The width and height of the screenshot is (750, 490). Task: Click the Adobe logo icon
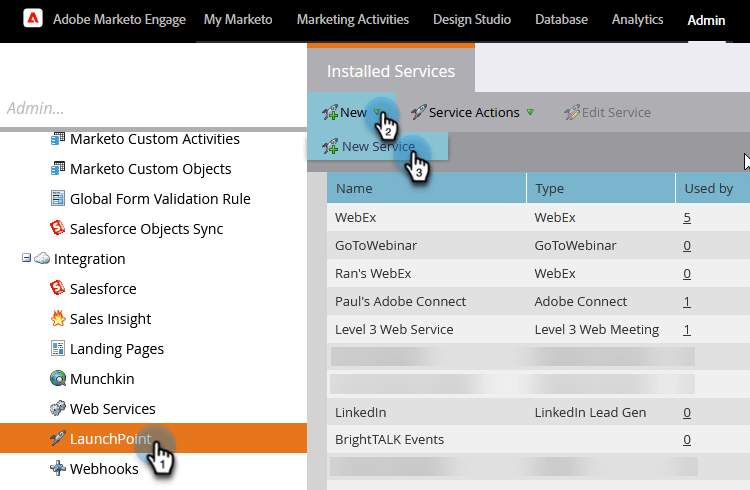pyautogui.click(x=32, y=20)
